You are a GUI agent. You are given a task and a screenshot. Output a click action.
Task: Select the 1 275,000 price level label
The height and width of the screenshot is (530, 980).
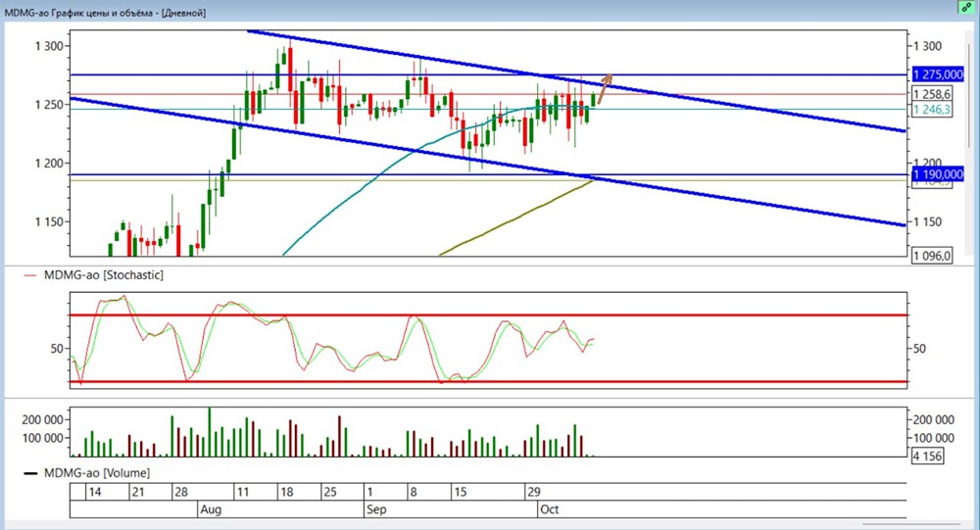coord(938,74)
